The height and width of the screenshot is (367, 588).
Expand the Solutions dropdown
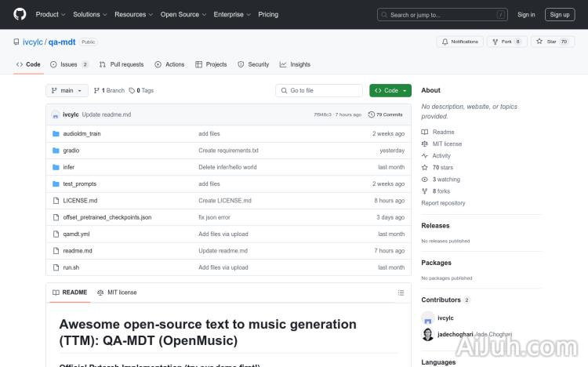90,14
